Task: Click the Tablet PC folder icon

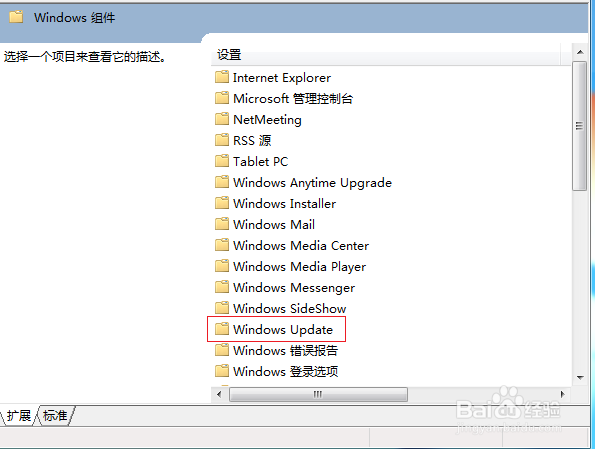Action: [x=222, y=161]
